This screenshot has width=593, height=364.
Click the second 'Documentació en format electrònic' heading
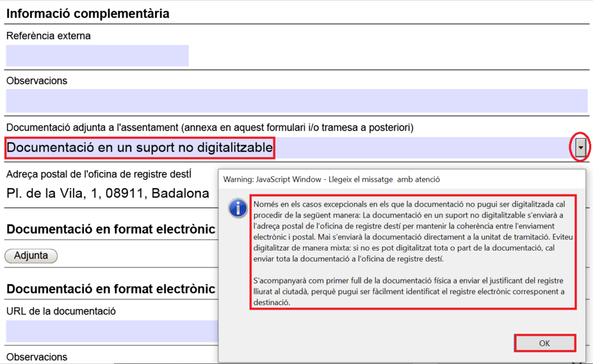111,289
